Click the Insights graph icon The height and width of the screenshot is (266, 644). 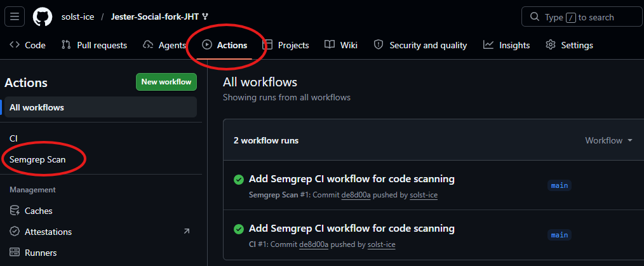[488, 44]
